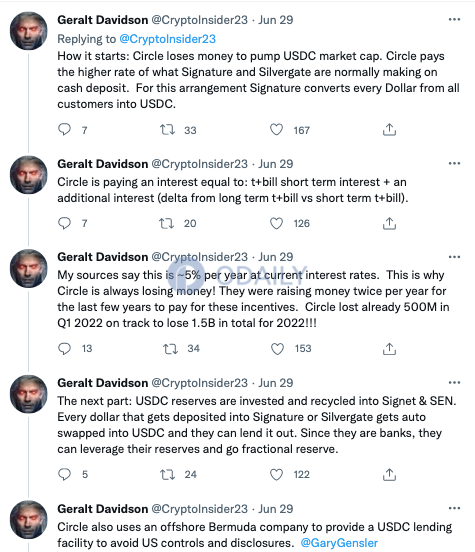Like the tweet with 126 likes
Screen dimensions: 475x552
pos(276,223)
